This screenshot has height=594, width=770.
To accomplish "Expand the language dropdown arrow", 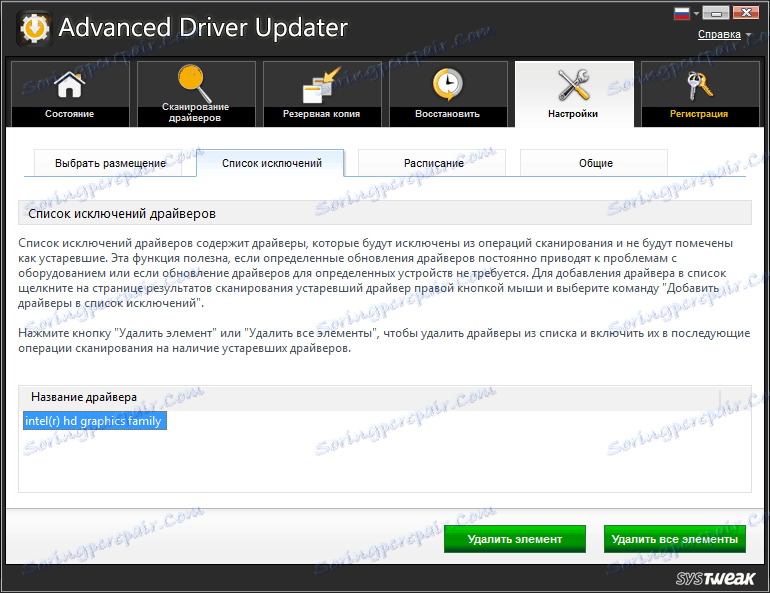I will click(x=696, y=14).
